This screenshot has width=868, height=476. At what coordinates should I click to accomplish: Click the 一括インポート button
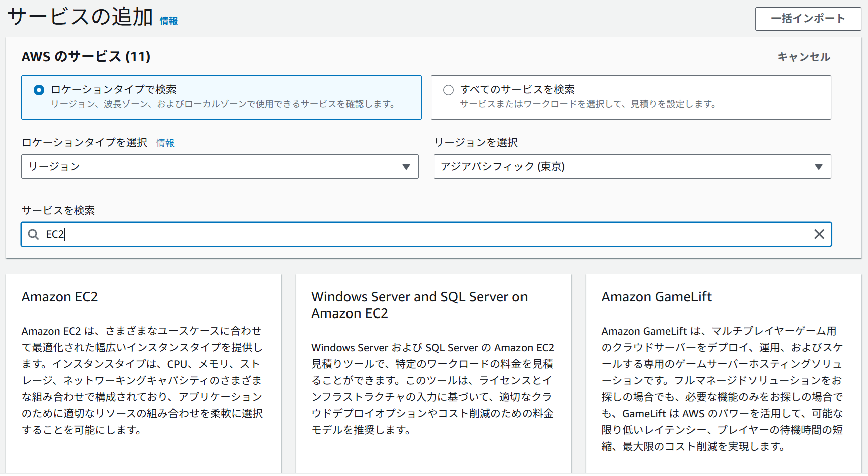point(808,19)
